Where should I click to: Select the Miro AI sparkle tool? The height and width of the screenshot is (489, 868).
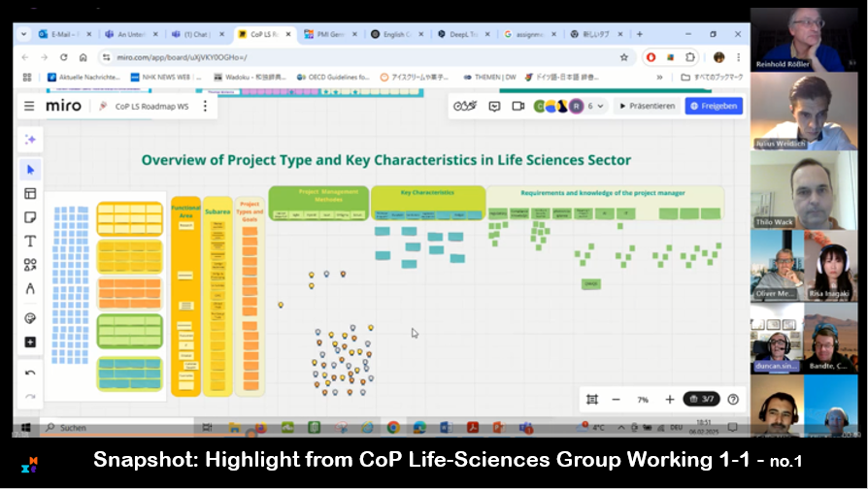tap(30, 139)
